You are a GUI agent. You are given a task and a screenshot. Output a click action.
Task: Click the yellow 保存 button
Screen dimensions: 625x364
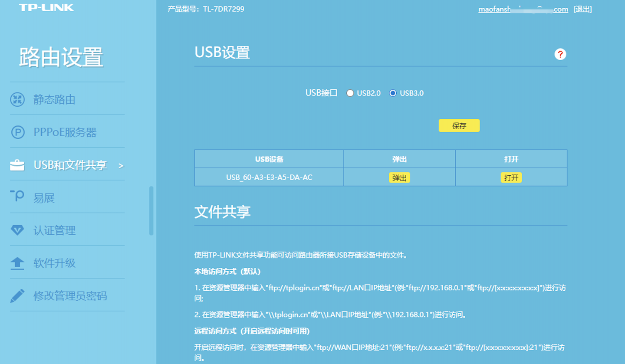tap(459, 126)
